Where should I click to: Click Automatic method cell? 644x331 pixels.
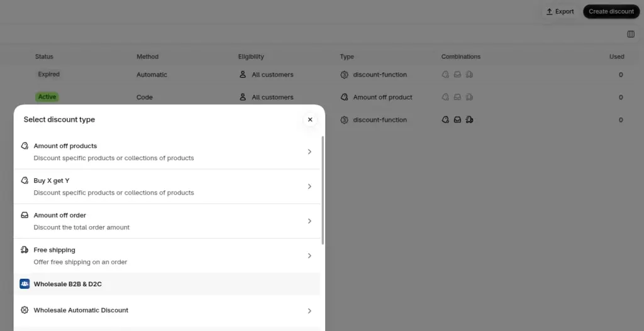pos(152,75)
